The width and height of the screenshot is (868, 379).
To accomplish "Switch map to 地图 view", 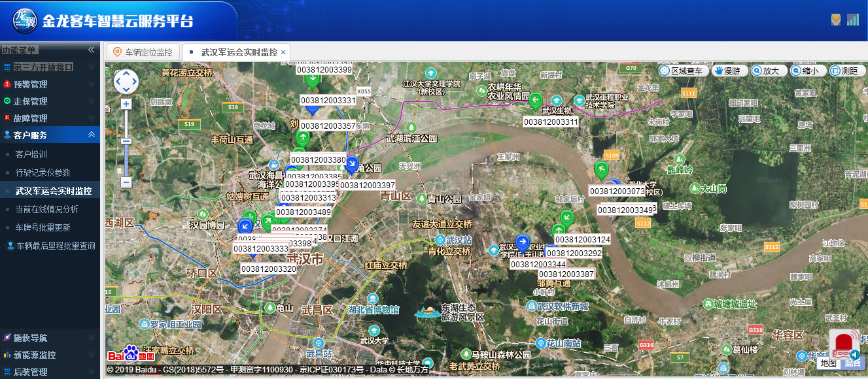I will [x=829, y=363].
